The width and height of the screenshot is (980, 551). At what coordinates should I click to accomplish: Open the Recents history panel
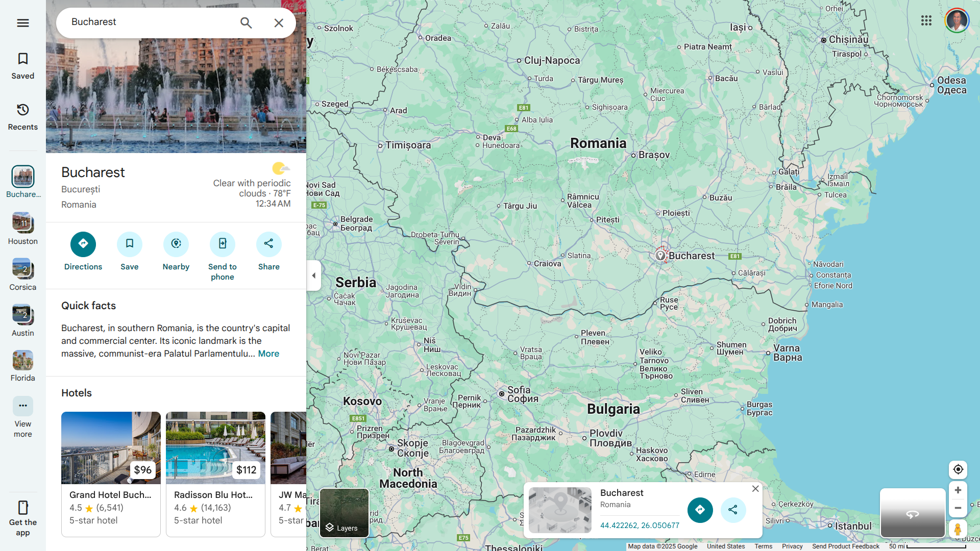(22, 117)
